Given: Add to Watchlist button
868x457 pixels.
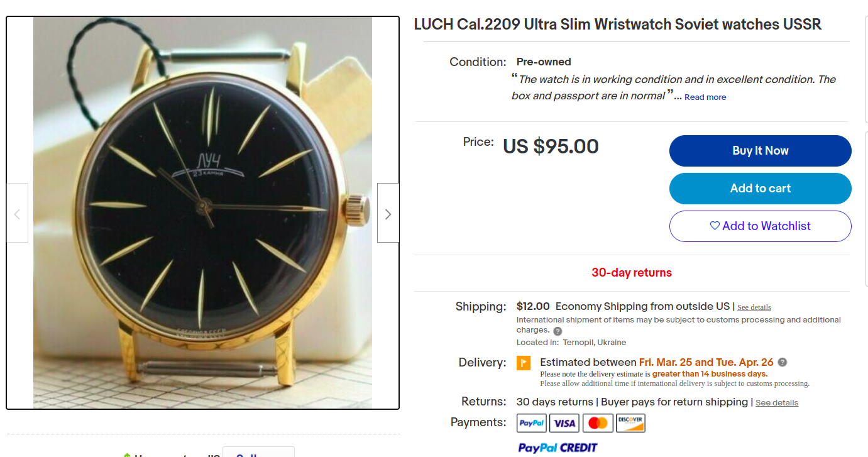Looking at the screenshot, I should 761,226.
